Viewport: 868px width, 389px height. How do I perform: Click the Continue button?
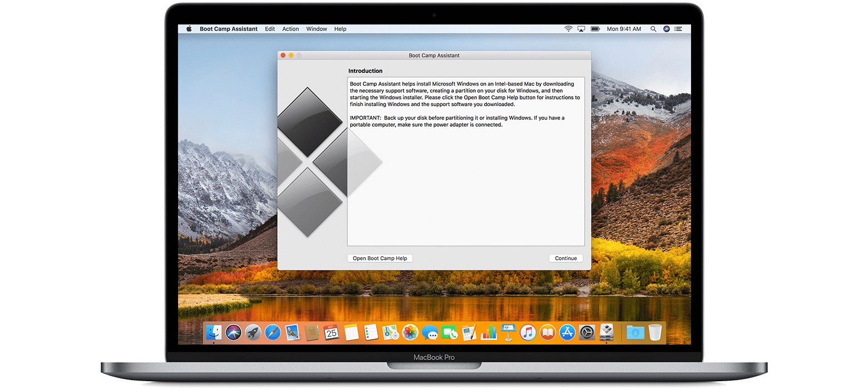(565, 258)
